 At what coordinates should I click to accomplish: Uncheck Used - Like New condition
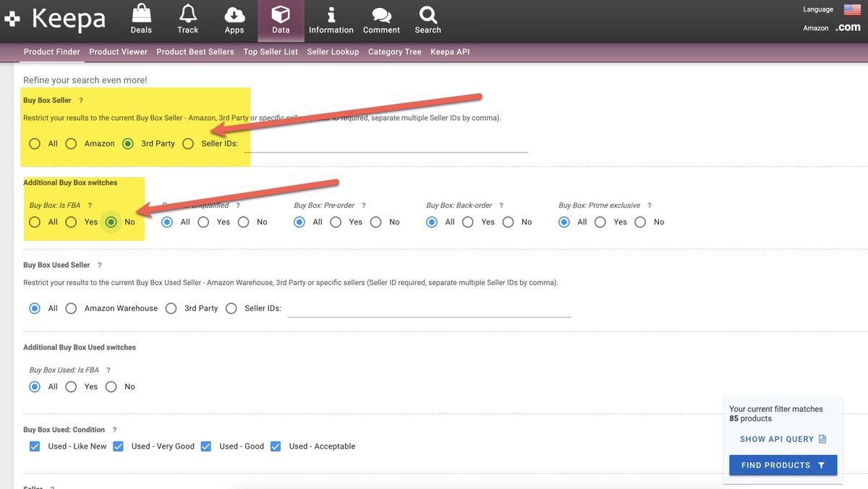[35, 446]
